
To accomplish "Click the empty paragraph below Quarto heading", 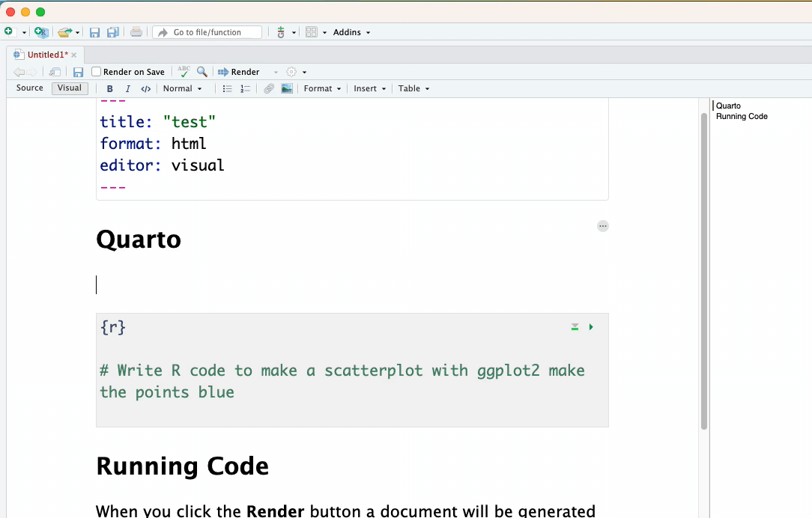I will pos(352,285).
